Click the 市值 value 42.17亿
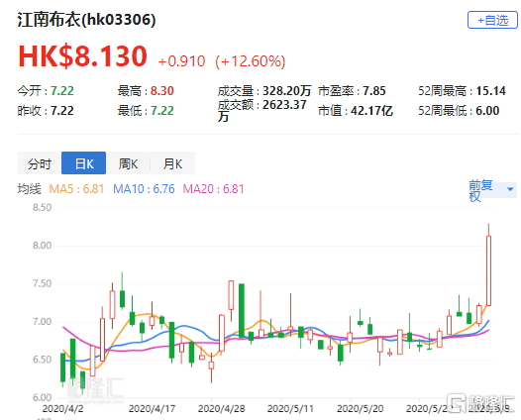521x420 pixels. point(371,111)
